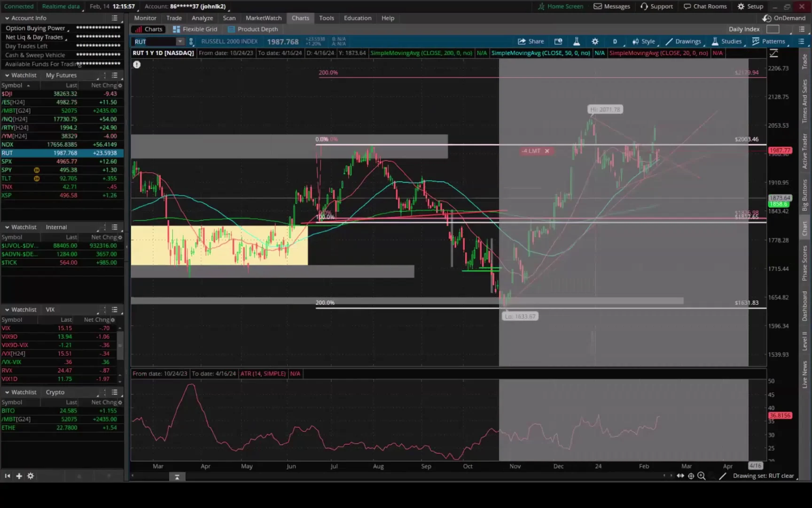
Task: Cancel the -4 LMT order on chart
Action: pyautogui.click(x=547, y=151)
